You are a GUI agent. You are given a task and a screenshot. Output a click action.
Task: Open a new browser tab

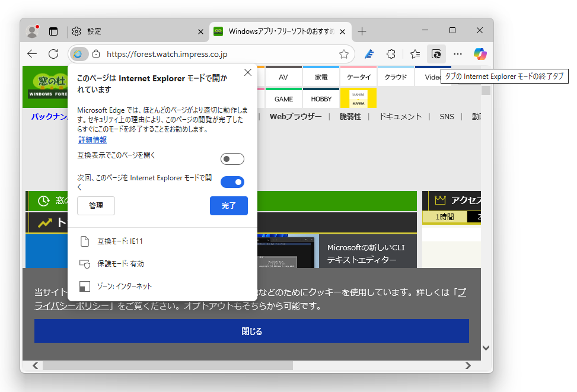click(362, 31)
